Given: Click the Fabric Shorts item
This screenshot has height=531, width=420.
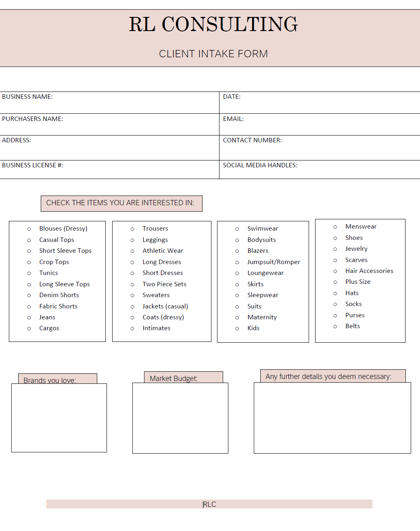Looking at the screenshot, I should 59,306.
